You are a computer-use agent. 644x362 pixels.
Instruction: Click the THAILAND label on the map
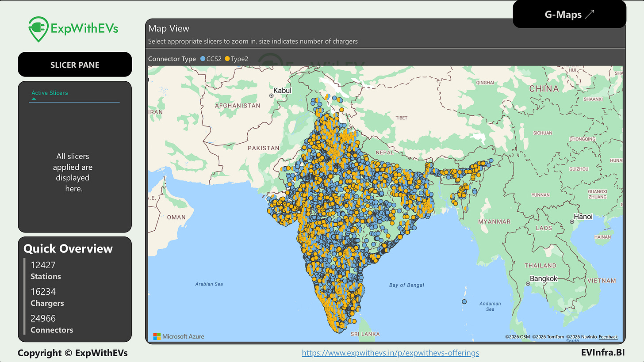[x=540, y=266]
